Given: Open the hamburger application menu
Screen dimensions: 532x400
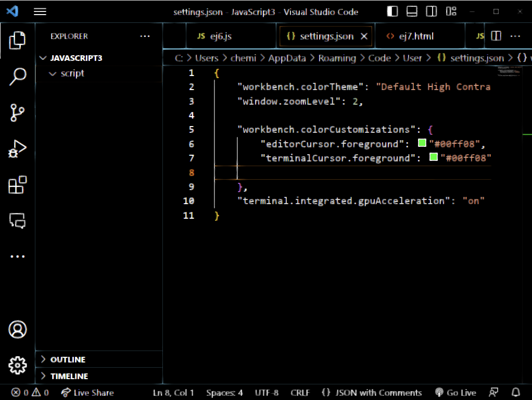Looking at the screenshot, I should pos(40,12).
